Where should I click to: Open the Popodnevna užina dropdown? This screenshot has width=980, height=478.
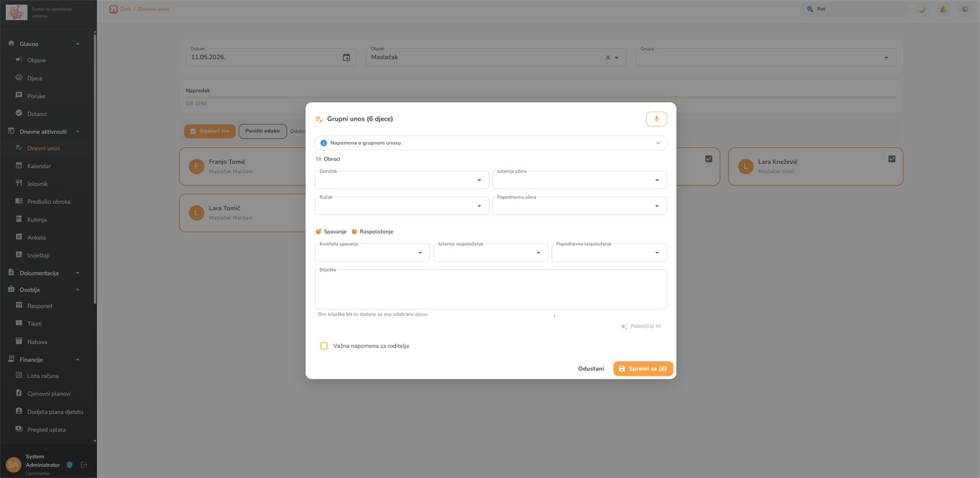coord(579,206)
